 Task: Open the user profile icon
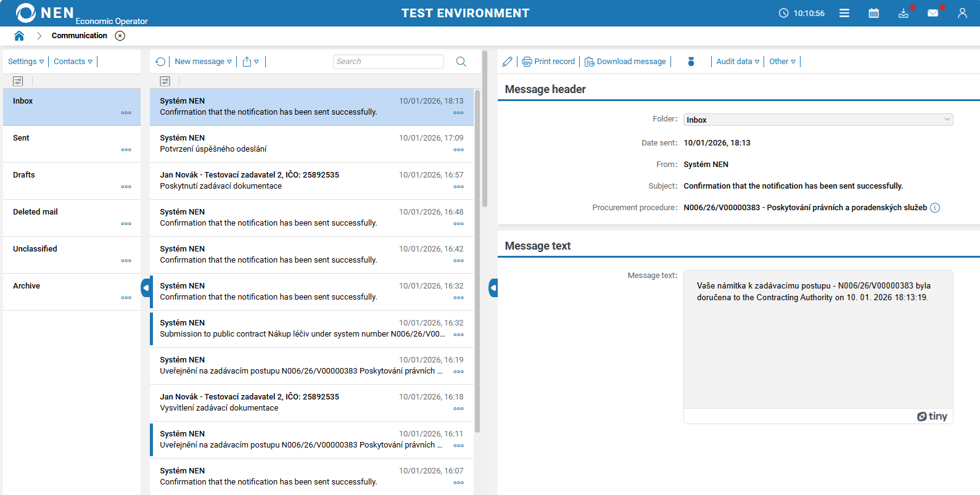(x=962, y=13)
